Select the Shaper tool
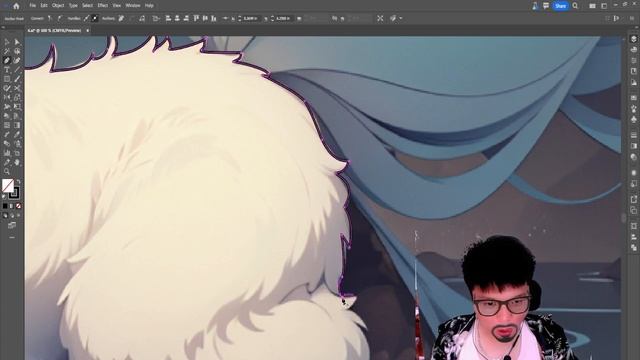The image size is (640, 360). 7,88
